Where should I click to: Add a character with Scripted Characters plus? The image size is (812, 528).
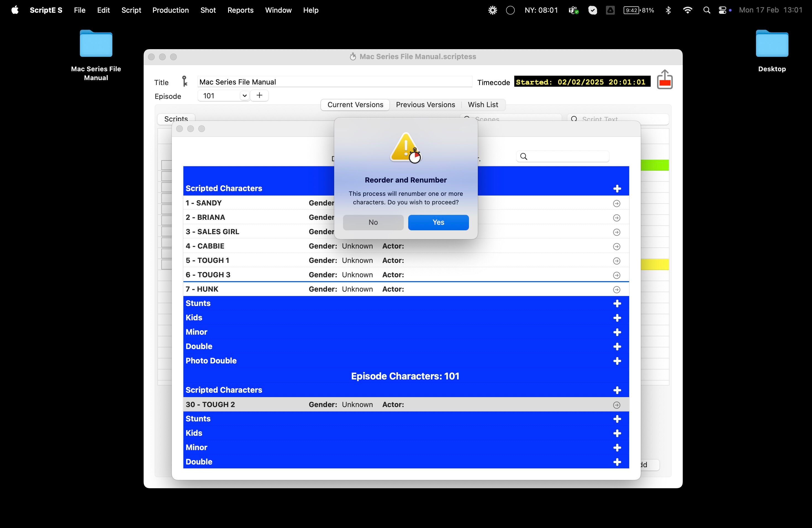(617, 189)
